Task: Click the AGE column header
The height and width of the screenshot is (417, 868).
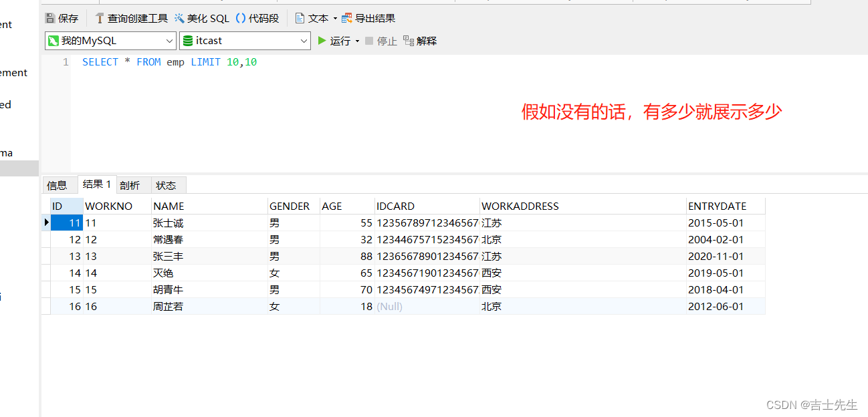Action: 347,206
